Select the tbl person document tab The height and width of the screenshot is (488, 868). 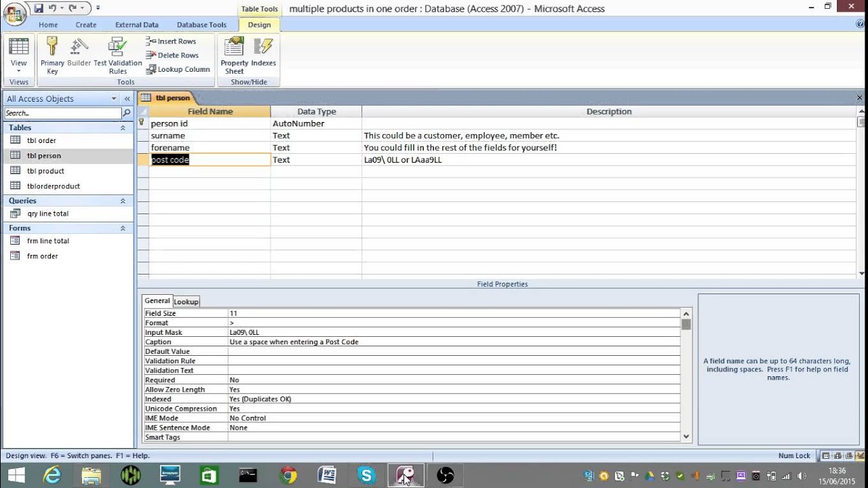166,98
